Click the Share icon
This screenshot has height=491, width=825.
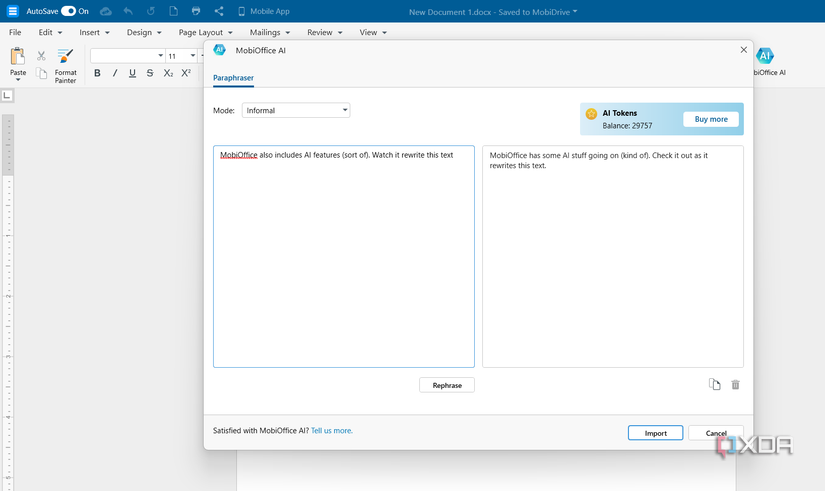pos(219,11)
